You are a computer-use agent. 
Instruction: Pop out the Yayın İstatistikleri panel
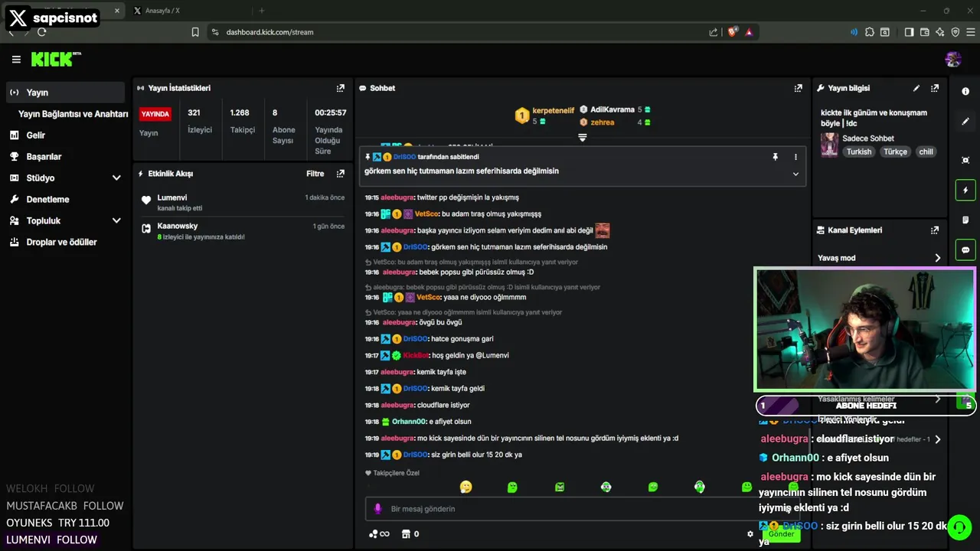(x=341, y=88)
